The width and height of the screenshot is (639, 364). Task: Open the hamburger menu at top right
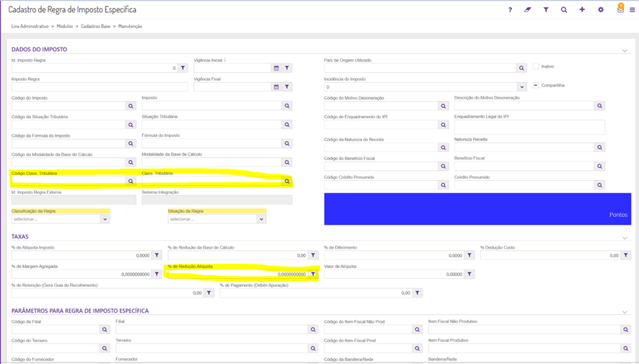click(633, 10)
